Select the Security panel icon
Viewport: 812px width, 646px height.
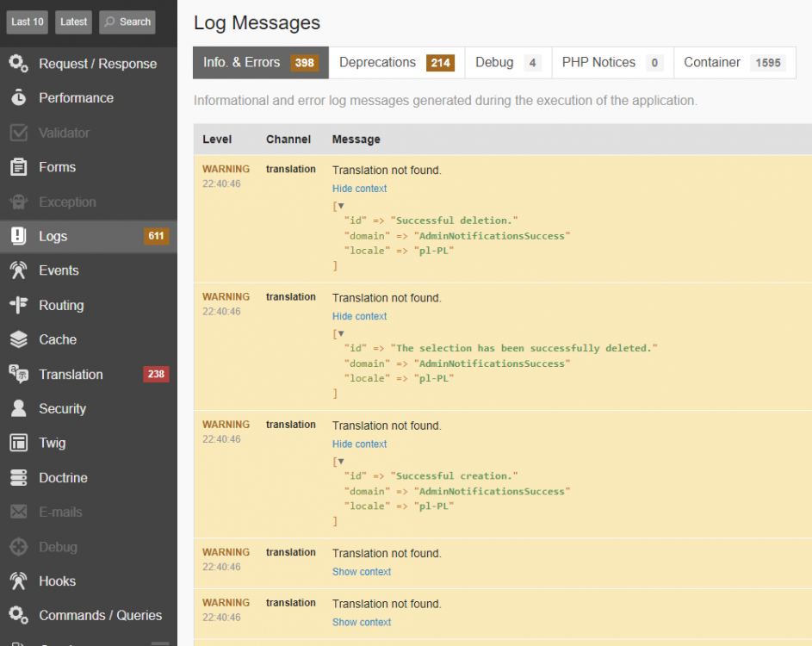[19, 408]
